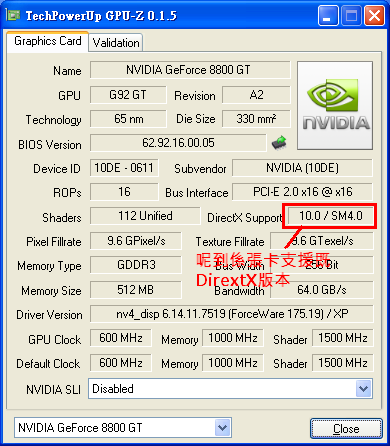Viewport: 390px width, 446px height.
Task: Click Bus Interface field PCI-E 2.0 x16
Action: [x=302, y=192]
